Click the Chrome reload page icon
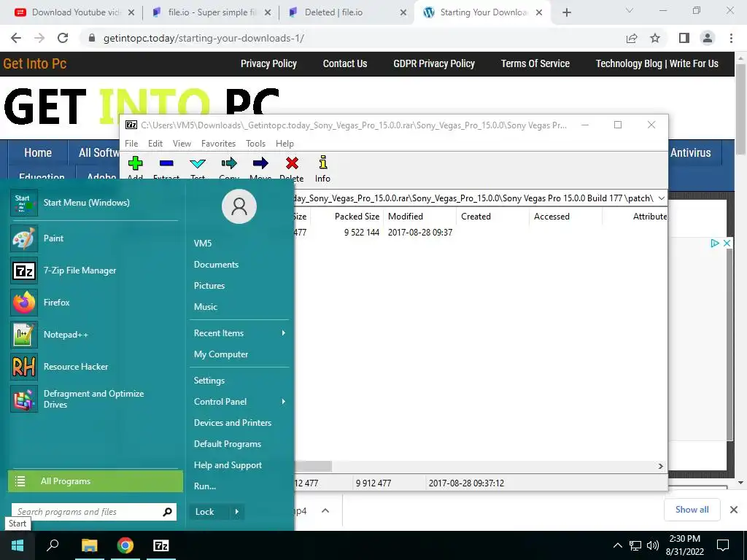Screen dimensions: 747x560 pos(63,38)
